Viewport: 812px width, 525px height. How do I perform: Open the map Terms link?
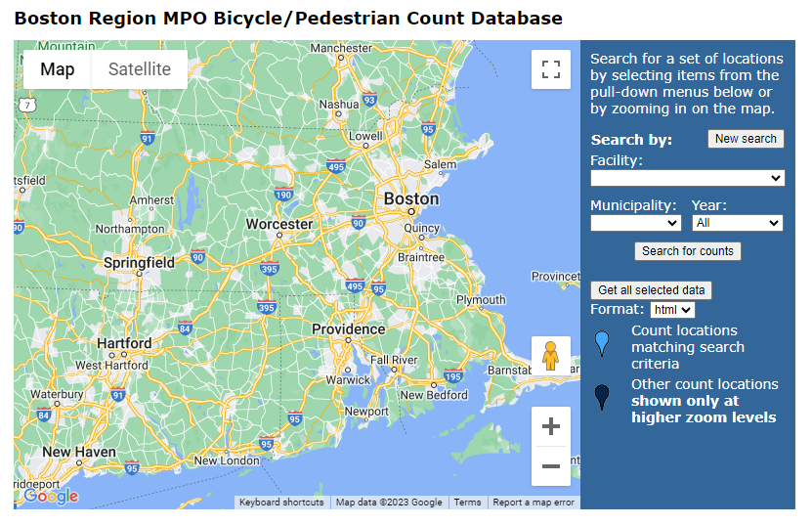pyautogui.click(x=467, y=503)
